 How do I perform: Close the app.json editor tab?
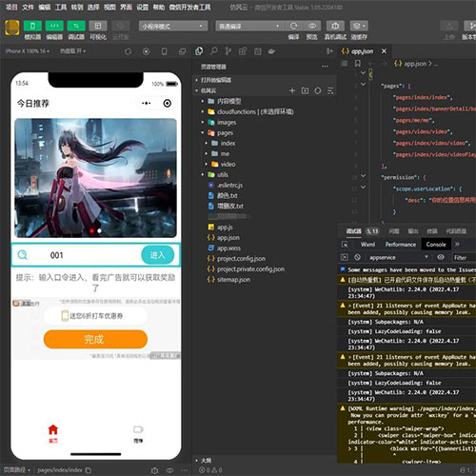384,51
